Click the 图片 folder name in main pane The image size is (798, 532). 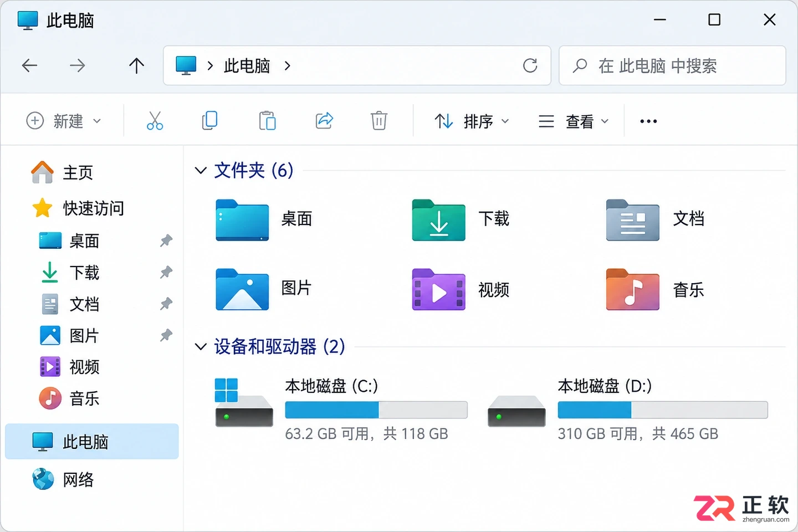pyautogui.click(x=297, y=288)
